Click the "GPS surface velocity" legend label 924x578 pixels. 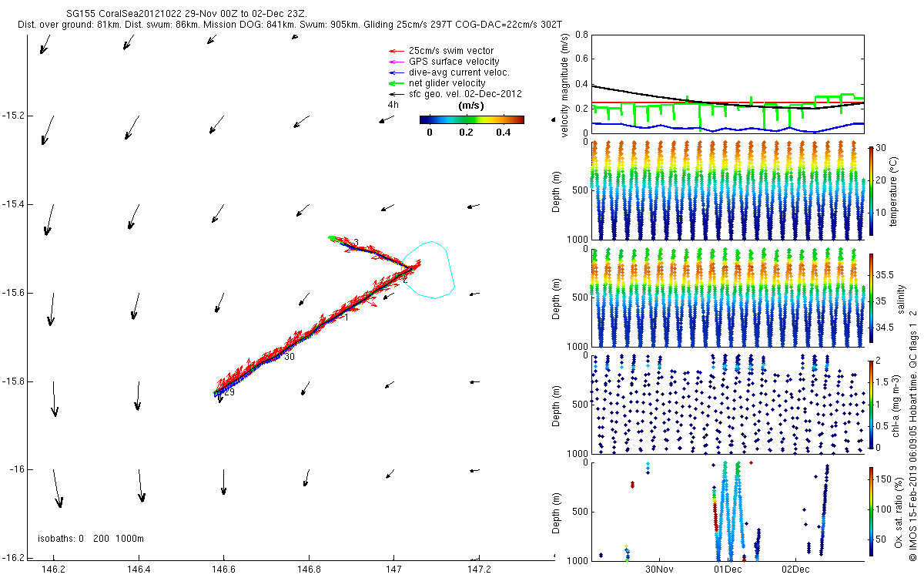[454, 62]
